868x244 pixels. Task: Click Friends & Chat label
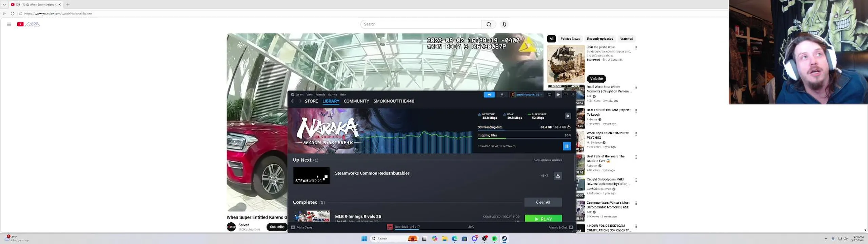pos(558,227)
